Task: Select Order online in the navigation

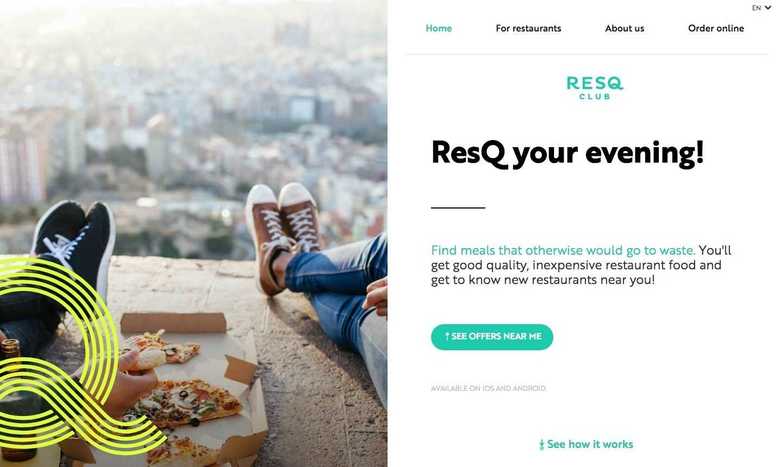Action: (716, 28)
